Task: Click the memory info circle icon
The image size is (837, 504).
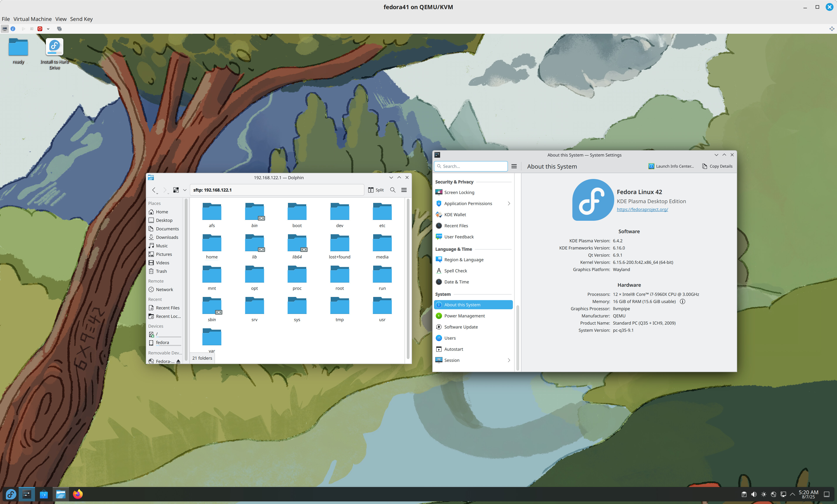Action: [x=682, y=301]
